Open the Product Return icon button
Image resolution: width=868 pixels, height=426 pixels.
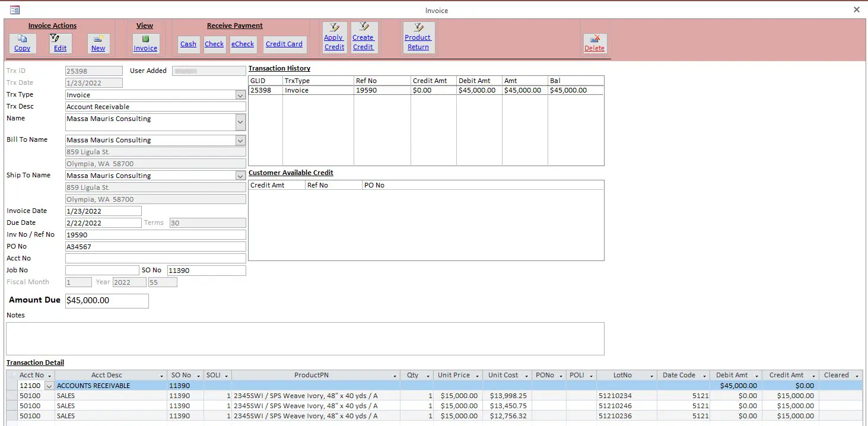pyautogui.click(x=418, y=37)
